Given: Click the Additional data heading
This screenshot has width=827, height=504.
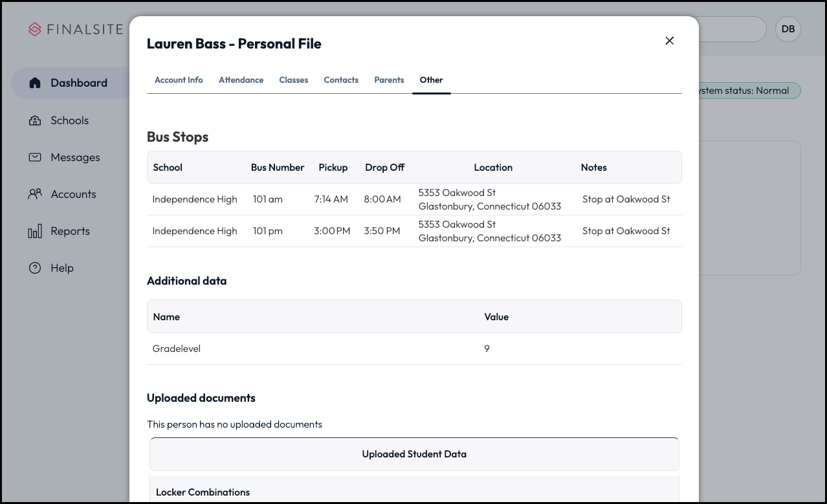Looking at the screenshot, I should tap(187, 281).
